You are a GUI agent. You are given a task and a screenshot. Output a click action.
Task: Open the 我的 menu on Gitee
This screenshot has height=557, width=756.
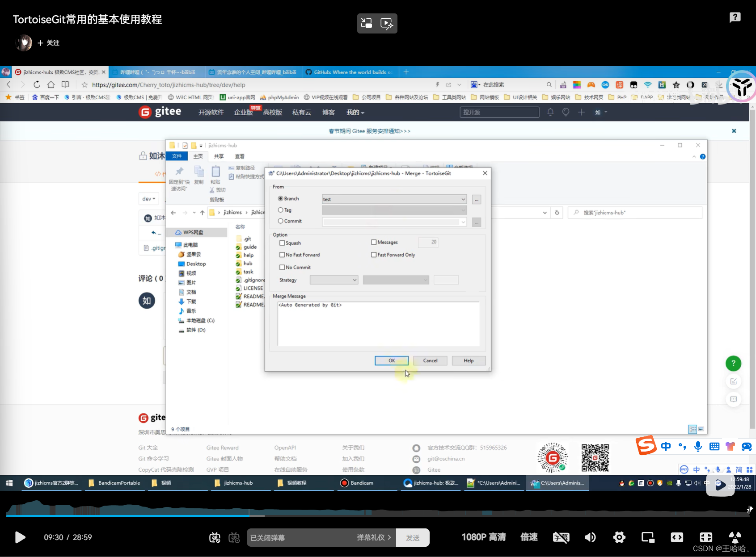pos(355,112)
